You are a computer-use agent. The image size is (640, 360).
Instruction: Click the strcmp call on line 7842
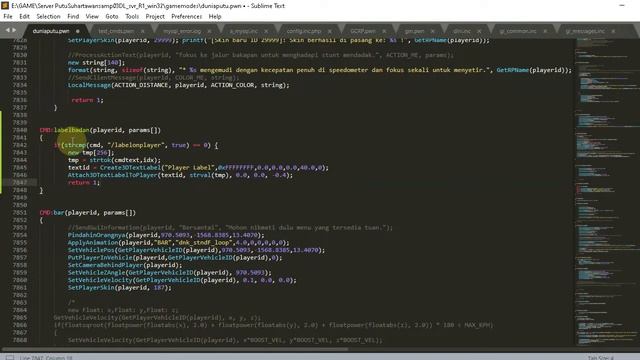pyautogui.click(x=74, y=145)
